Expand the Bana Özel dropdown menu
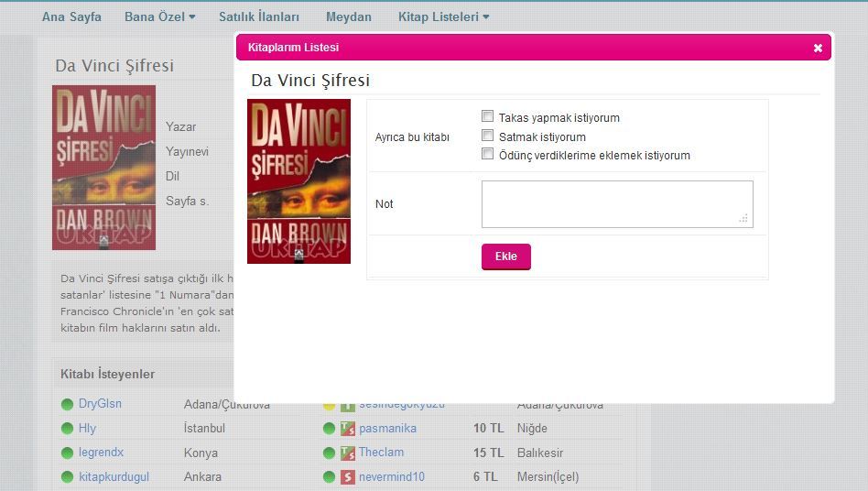 click(159, 16)
